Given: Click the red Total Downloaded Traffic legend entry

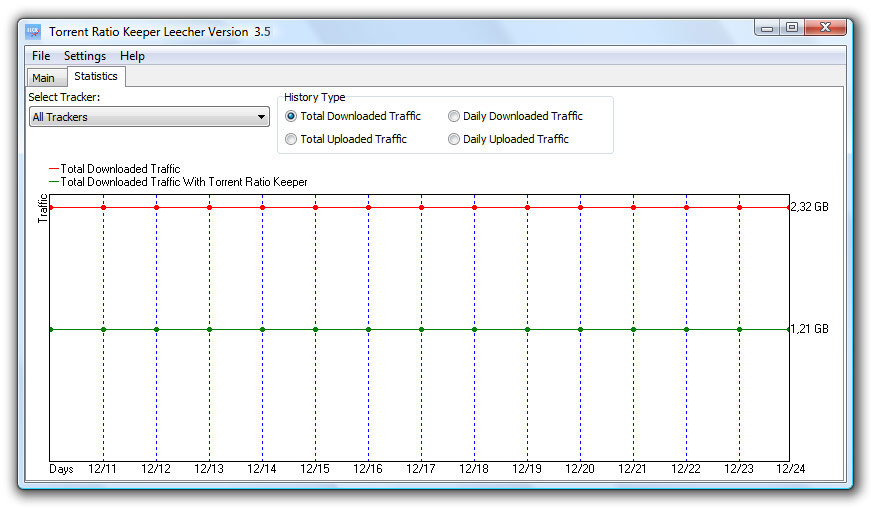Looking at the screenshot, I should point(115,168).
